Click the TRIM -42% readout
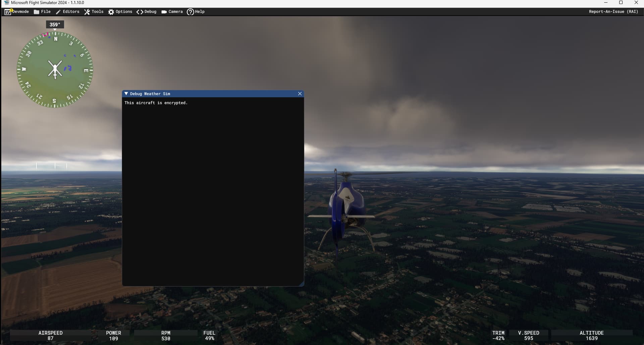This screenshot has width=644, height=345. coord(498,336)
